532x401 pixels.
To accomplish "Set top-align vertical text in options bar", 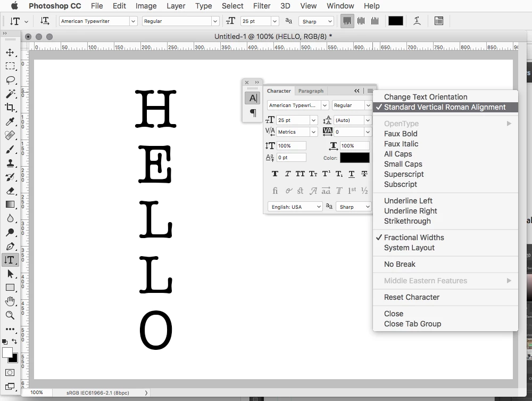I will tap(347, 21).
